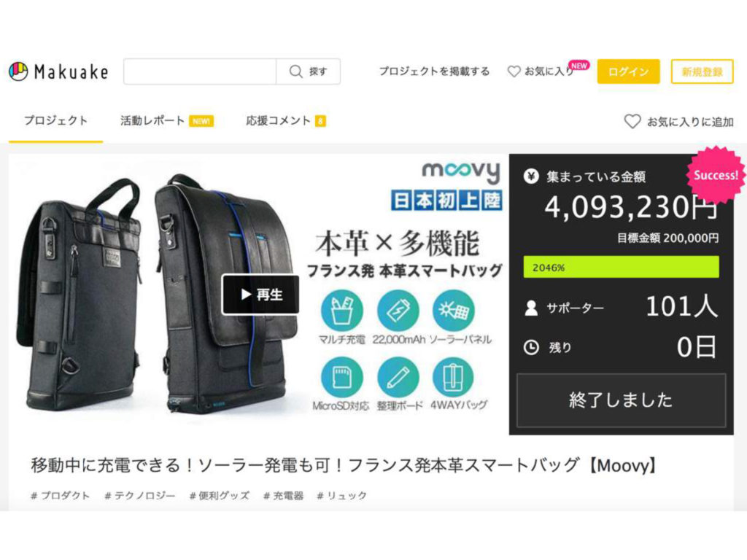The height and width of the screenshot is (560, 747).
Task: Click the 22,000mAh battery icon
Action: 398,311
